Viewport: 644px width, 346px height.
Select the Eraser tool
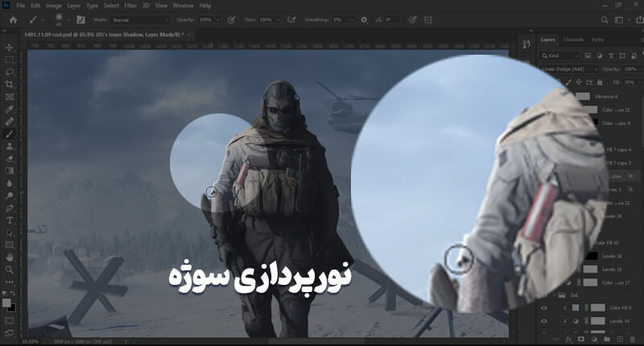(10, 159)
